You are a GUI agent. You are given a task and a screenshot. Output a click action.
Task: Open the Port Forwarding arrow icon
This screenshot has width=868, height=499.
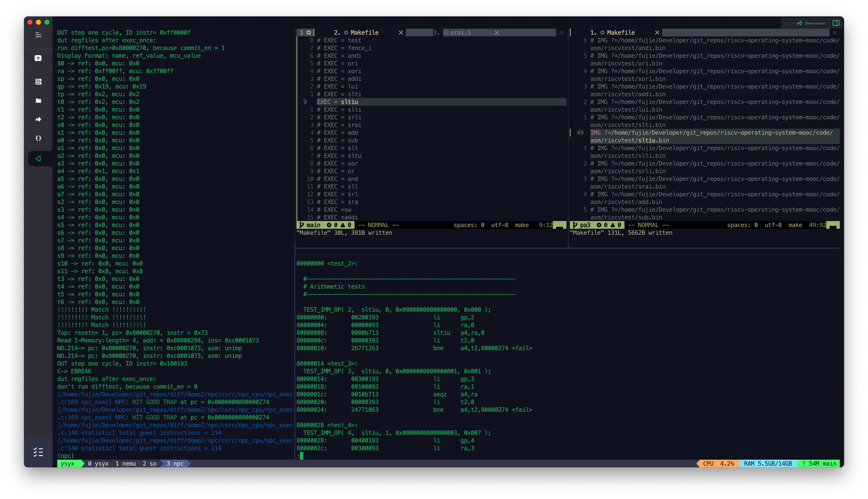tap(38, 119)
